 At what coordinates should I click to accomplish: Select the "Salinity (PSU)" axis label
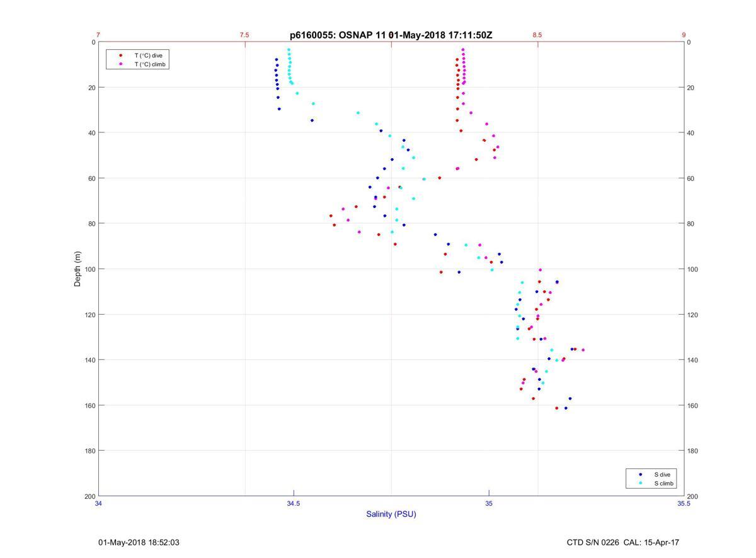(391, 514)
